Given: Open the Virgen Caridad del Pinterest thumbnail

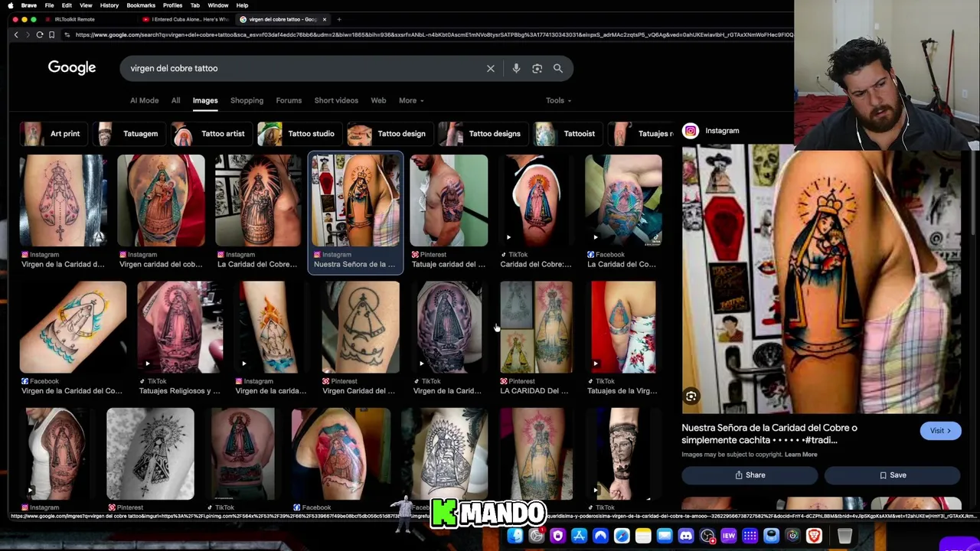Looking at the screenshot, I should (x=360, y=327).
